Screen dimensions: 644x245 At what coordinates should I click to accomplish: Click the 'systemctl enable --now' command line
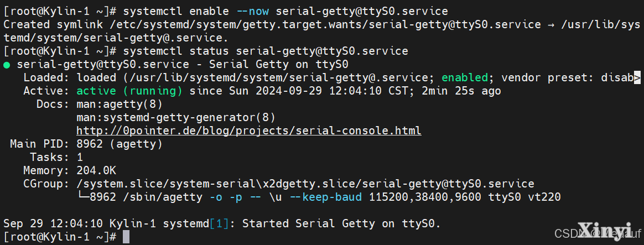pyautogui.click(x=285, y=11)
